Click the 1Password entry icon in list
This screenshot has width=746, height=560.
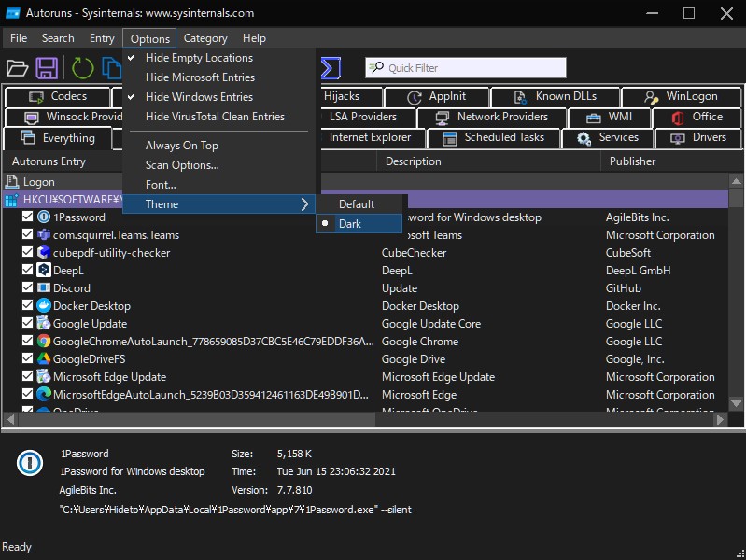pos(44,217)
